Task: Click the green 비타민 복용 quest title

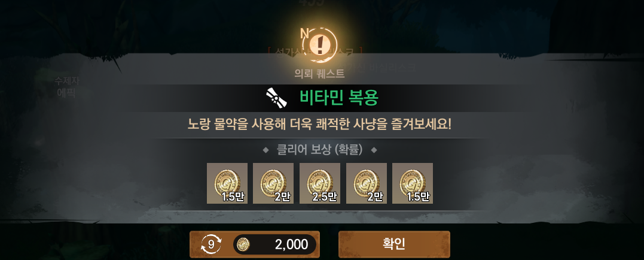Action: pos(339,98)
